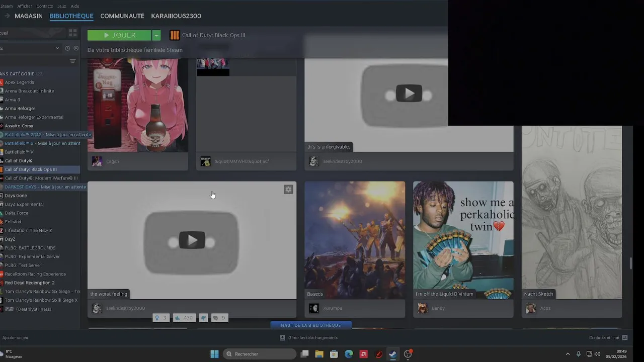Click the recent activity clock icon

click(x=67, y=48)
